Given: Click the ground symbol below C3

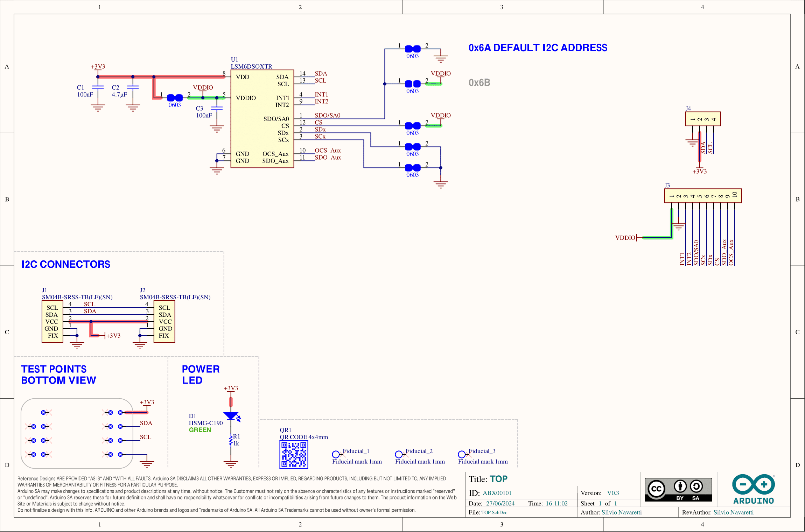Looking at the screenshot, I should point(217,128).
